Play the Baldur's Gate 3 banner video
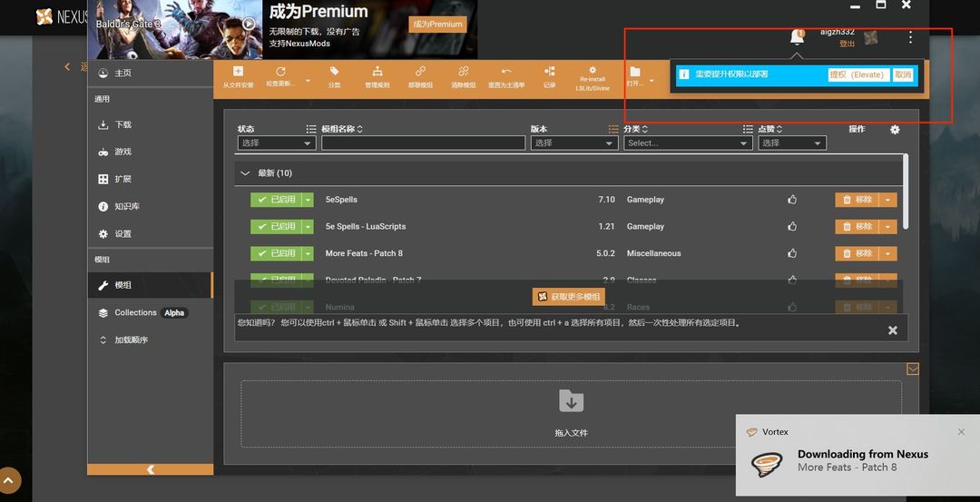 [x=249, y=24]
